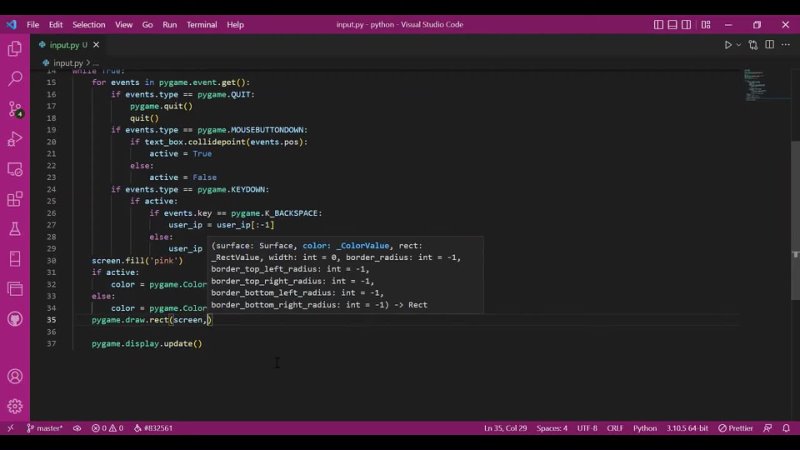Screen dimensions: 800x450
Task: Open the Run and Debug view
Action: [x=15, y=139]
